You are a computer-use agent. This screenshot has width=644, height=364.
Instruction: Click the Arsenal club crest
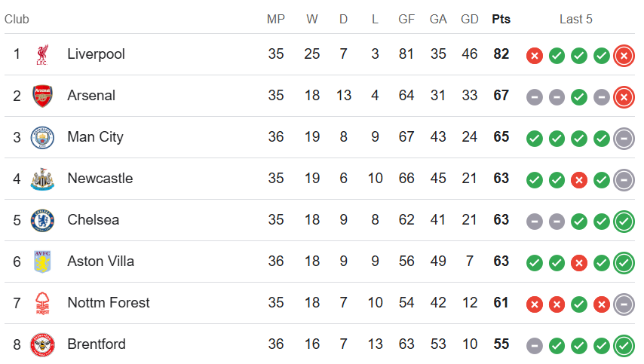[x=42, y=96]
